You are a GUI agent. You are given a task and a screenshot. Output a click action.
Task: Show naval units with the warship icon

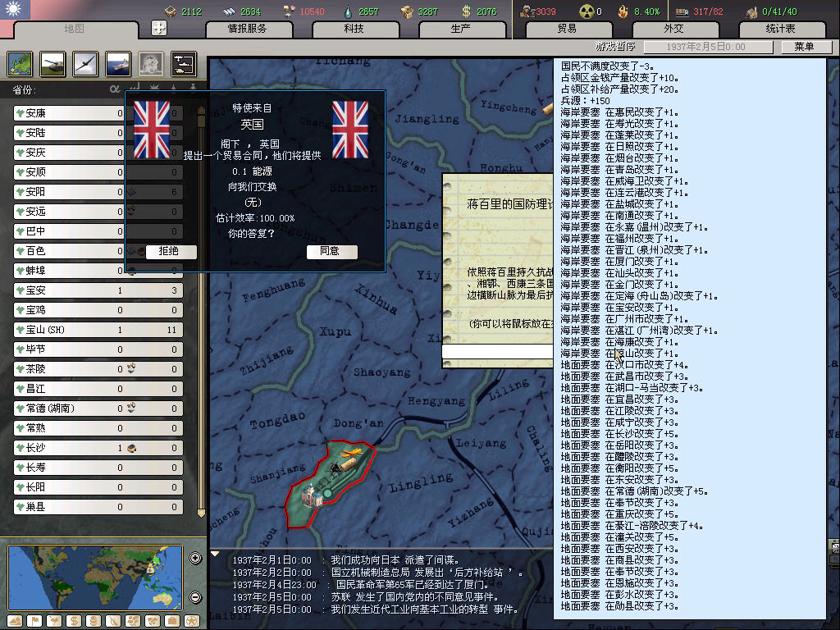click(x=117, y=63)
